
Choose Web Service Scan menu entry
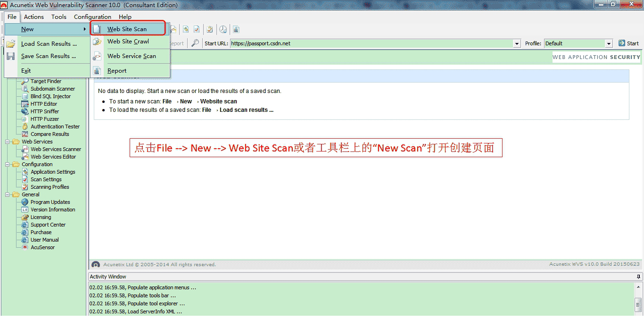[130, 56]
